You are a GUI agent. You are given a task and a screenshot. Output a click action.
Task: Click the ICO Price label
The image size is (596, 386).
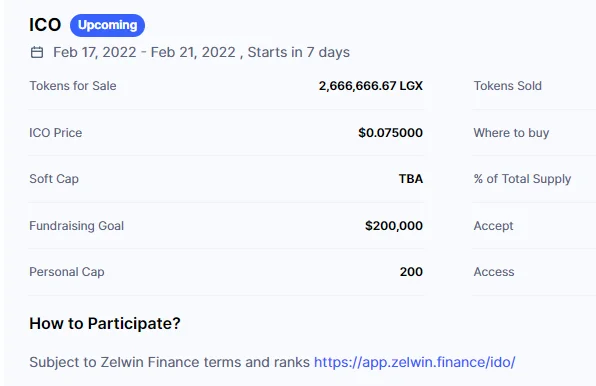tap(55, 133)
